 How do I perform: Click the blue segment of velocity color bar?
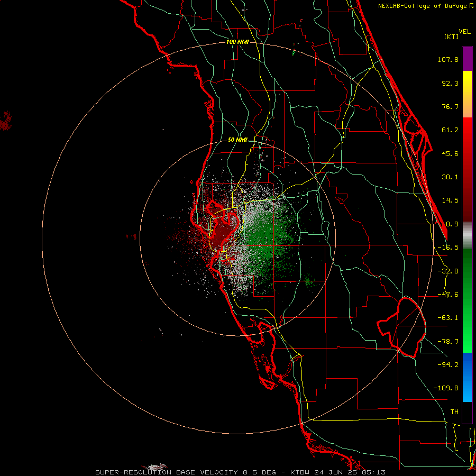(467, 377)
